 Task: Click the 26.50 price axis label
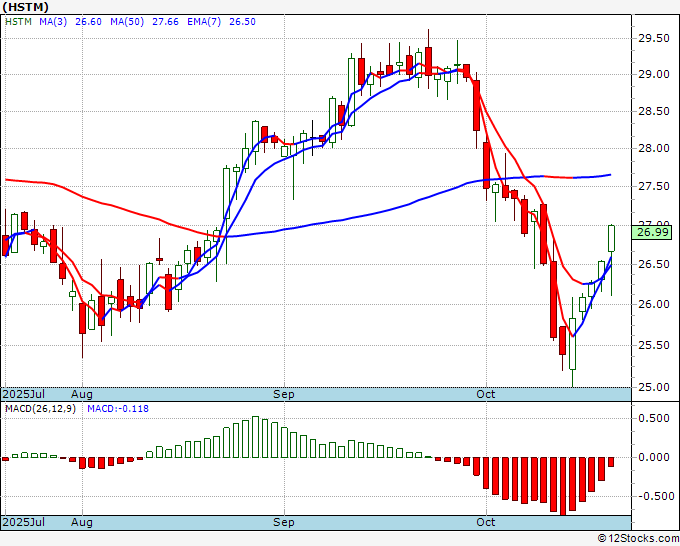654,265
